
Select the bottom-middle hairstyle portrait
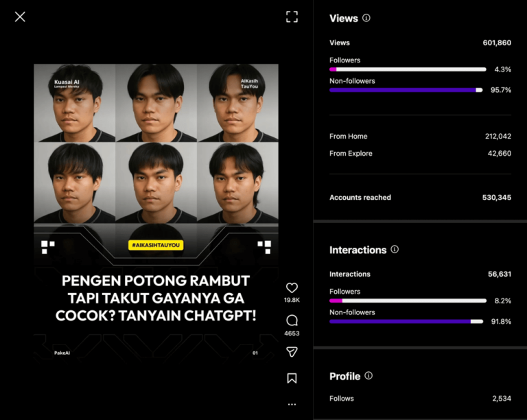[156, 183]
